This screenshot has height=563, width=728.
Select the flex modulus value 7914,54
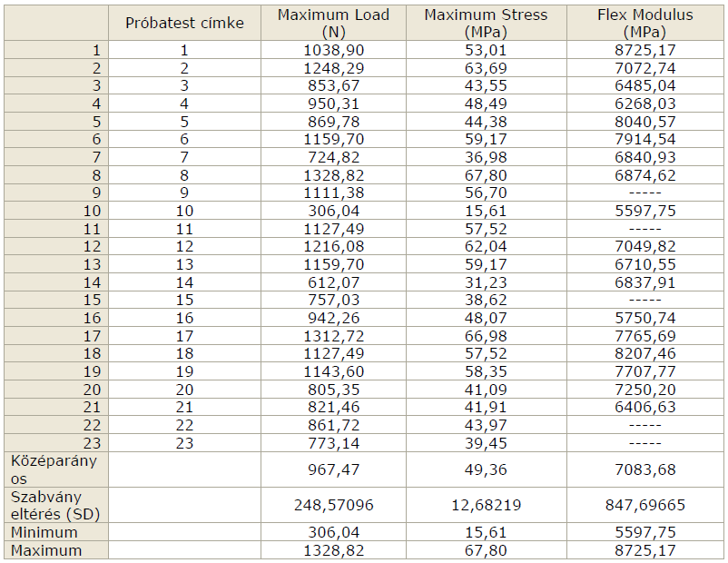644,139
